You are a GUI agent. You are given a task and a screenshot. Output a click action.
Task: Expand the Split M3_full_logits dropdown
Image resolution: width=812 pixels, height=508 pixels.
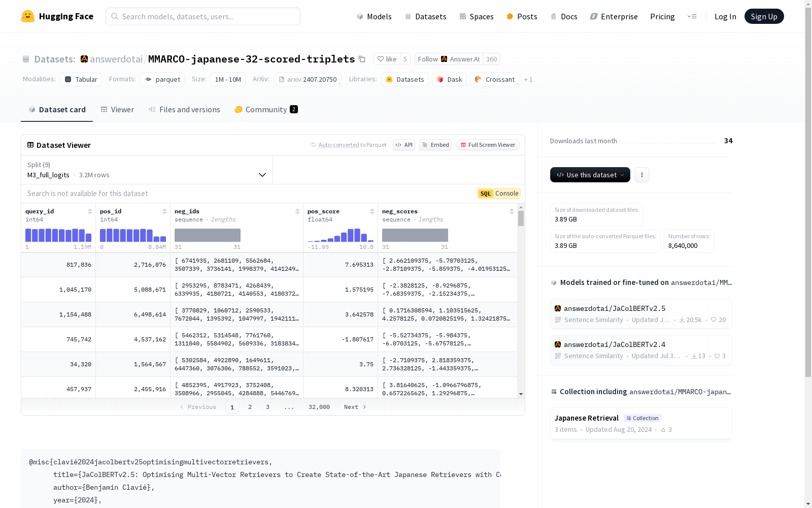(147, 170)
